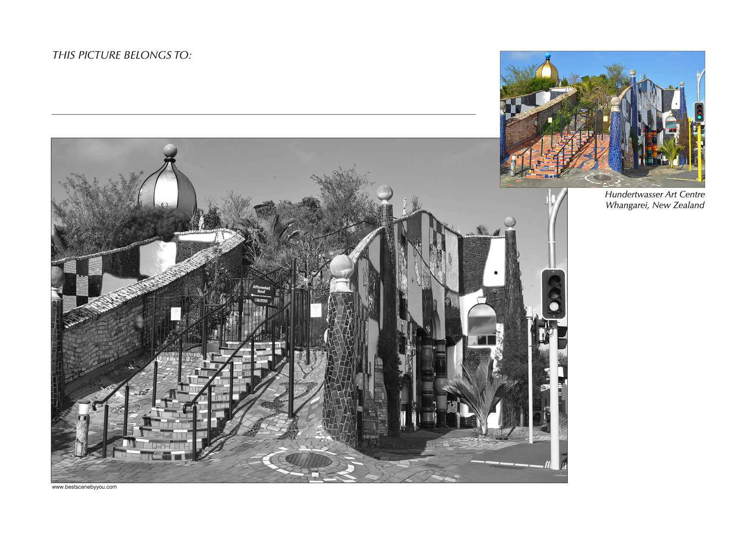Click the large grayscale coloring picture
The height and width of the screenshot is (534, 756).
309,310
